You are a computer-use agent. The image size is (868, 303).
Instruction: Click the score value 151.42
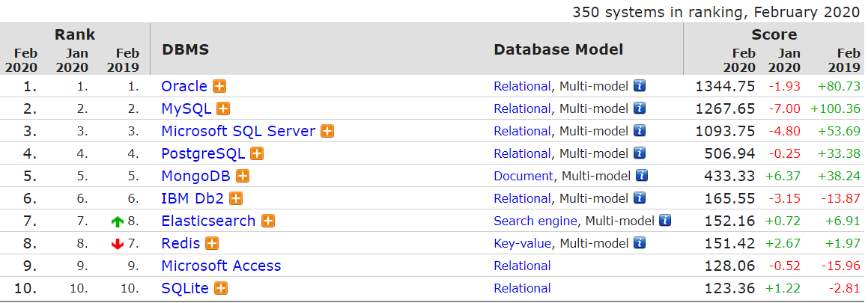pyautogui.click(x=729, y=243)
